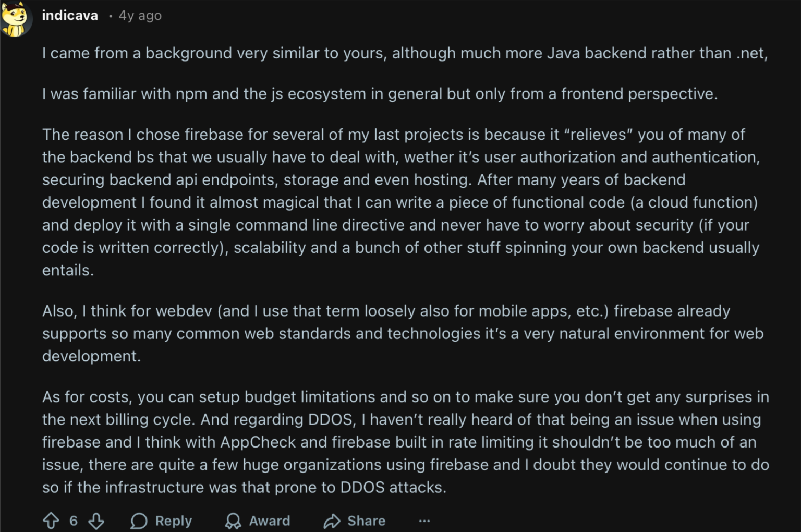Click paragraph beginning "The reason I chose firebase"
This screenshot has width=801, height=532.
click(x=400, y=202)
